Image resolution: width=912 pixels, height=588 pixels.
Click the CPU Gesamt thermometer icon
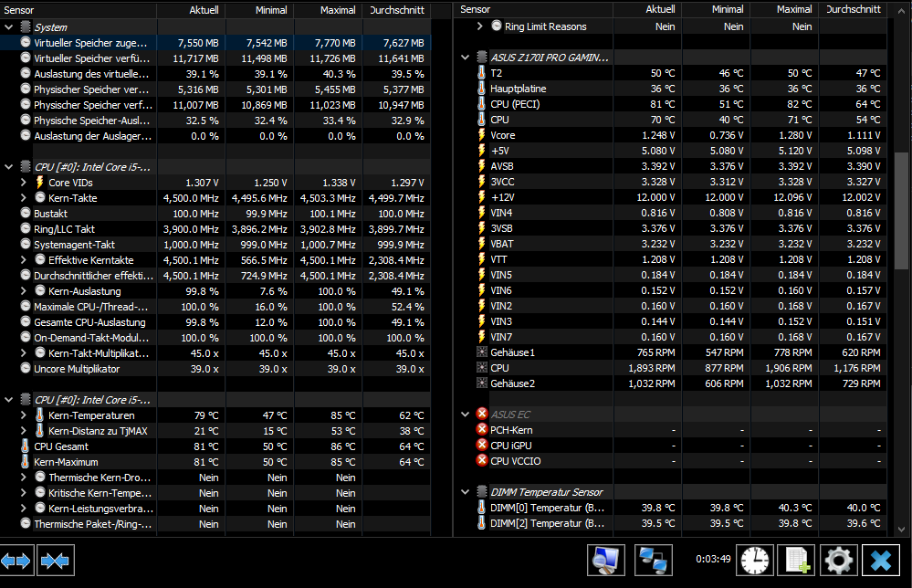(25, 446)
